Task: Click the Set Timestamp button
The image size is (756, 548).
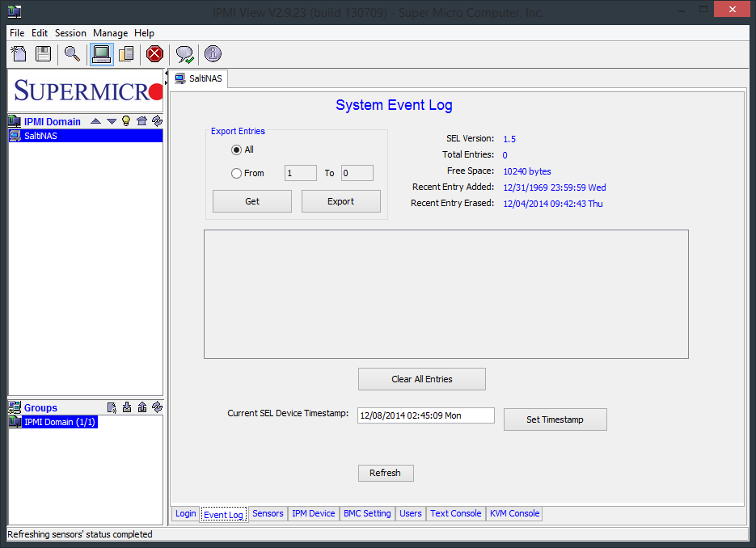Action: tap(555, 419)
